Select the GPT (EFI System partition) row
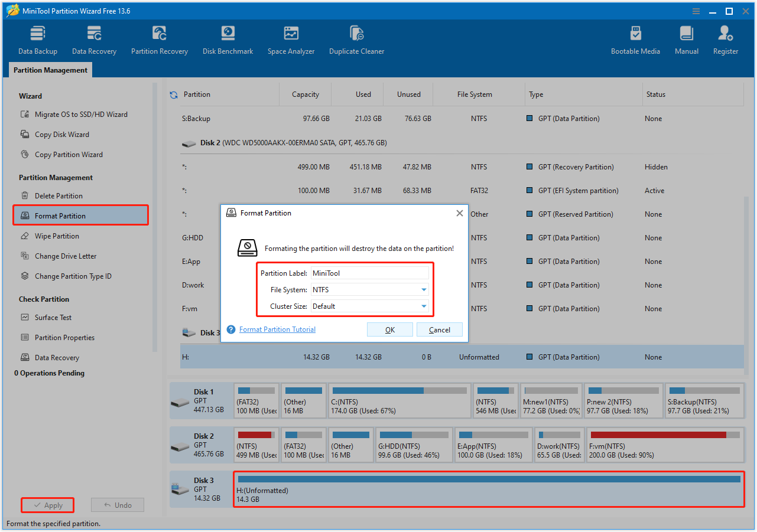Screen dimensions: 757x532 pos(462,191)
